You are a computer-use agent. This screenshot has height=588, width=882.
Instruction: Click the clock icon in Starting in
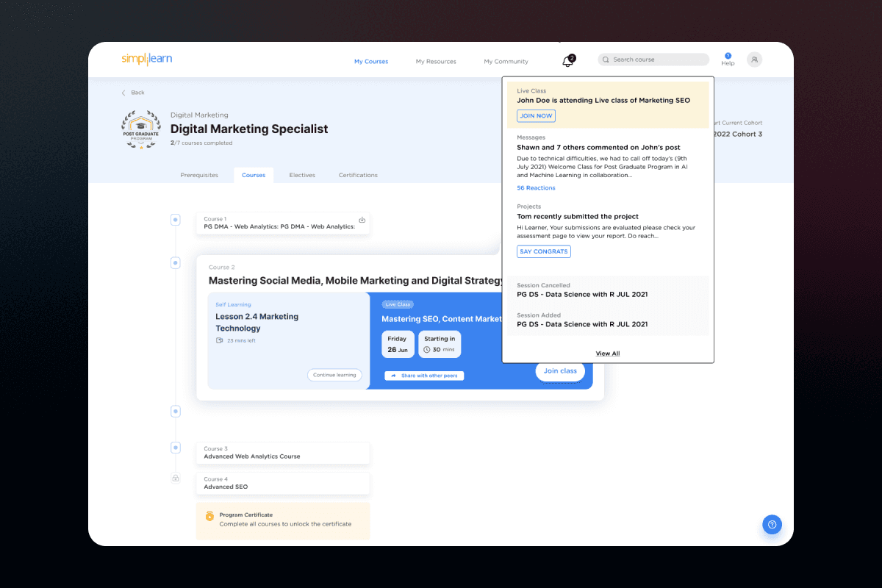(x=427, y=350)
